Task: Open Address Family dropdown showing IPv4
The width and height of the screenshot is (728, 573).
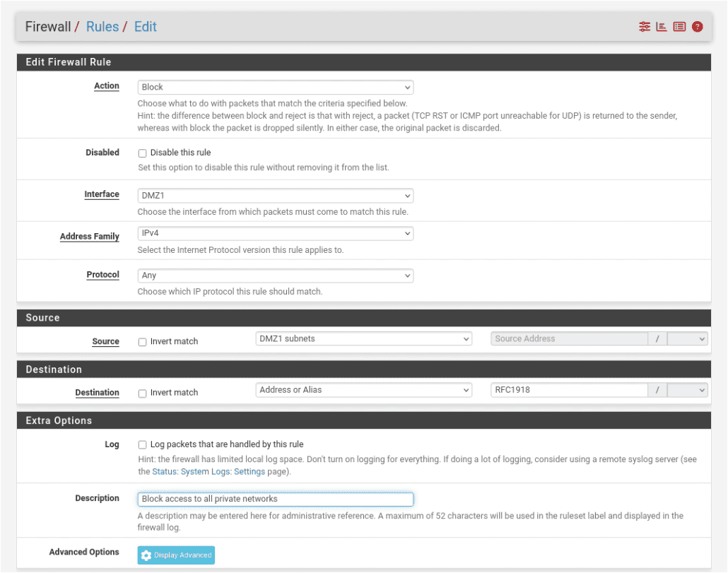Action: pos(276,233)
